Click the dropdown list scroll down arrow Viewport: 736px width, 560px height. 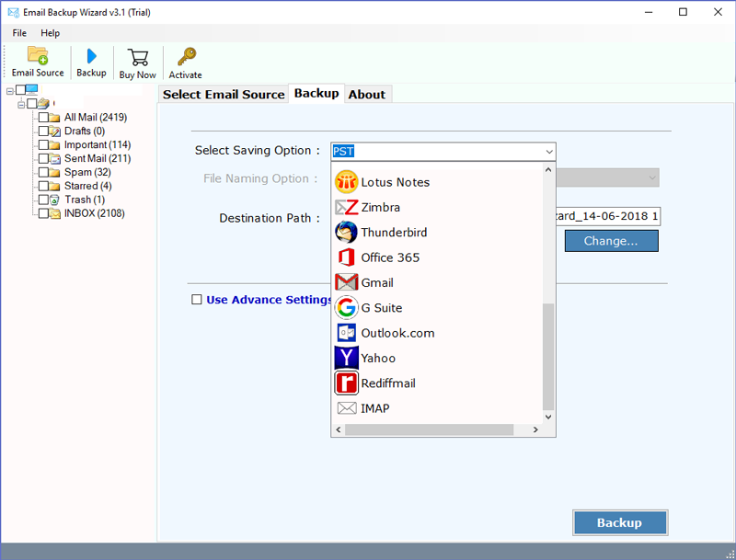pyautogui.click(x=548, y=417)
